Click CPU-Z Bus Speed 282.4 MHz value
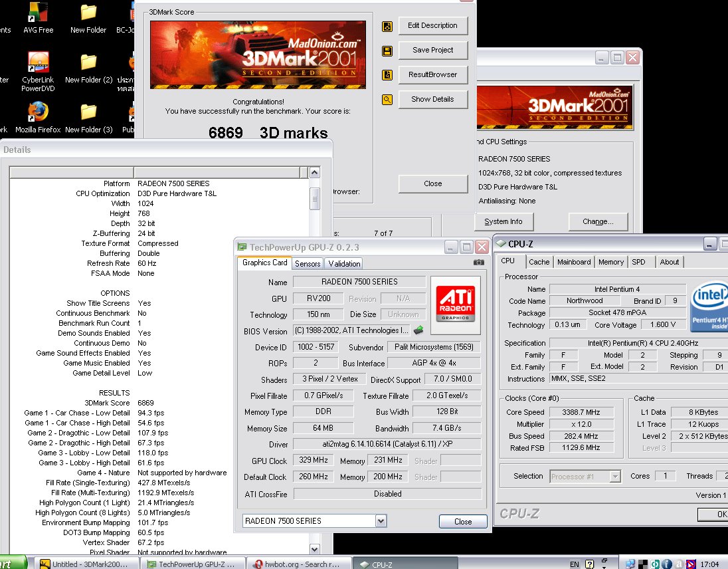Viewport: 728px width, 569px height. [581, 436]
